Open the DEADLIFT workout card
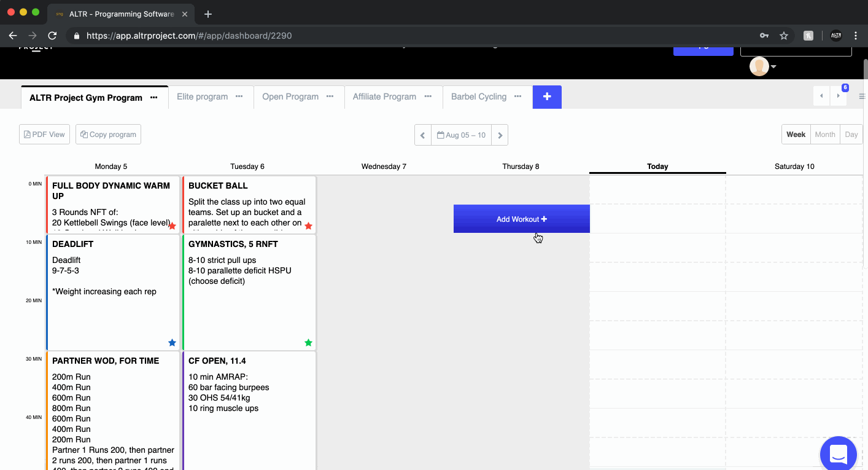868x470 pixels. point(113,292)
